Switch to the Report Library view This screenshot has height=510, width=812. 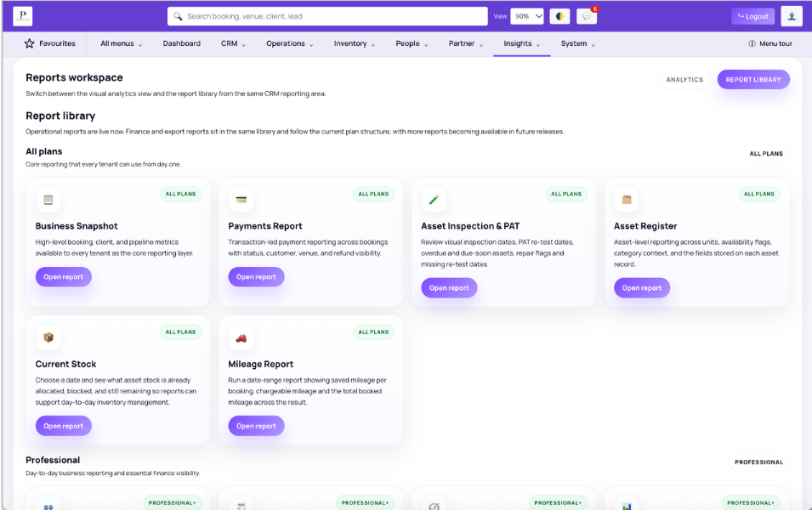pos(753,79)
